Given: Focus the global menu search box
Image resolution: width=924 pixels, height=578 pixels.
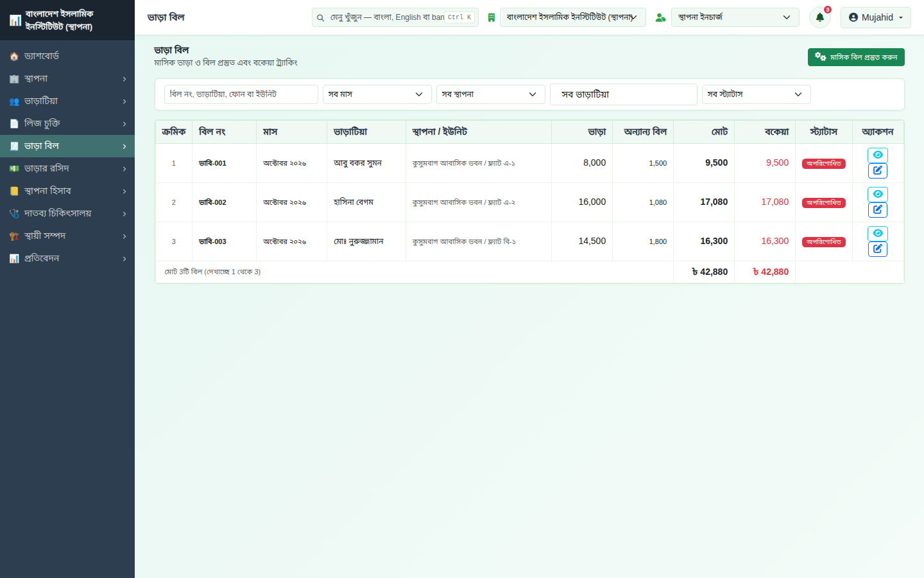Looking at the screenshot, I should tap(395, 17).
